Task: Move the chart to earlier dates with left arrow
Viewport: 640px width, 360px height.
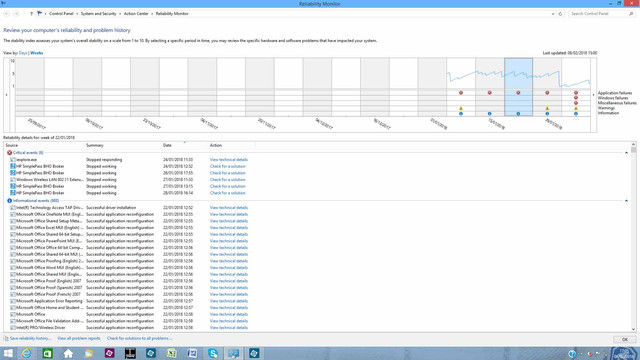Action: click(6, 95)
